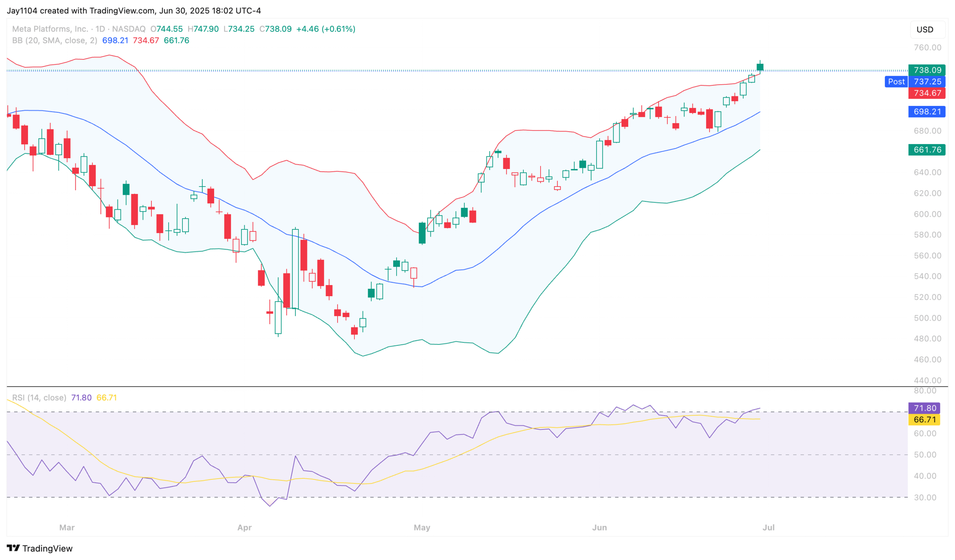Click the 71.80 RSI value label on axis
955x560 pixels.
tap(924, 408)
